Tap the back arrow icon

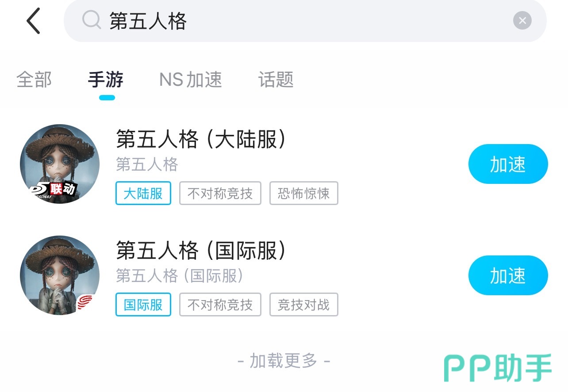[x=34, y=21]
